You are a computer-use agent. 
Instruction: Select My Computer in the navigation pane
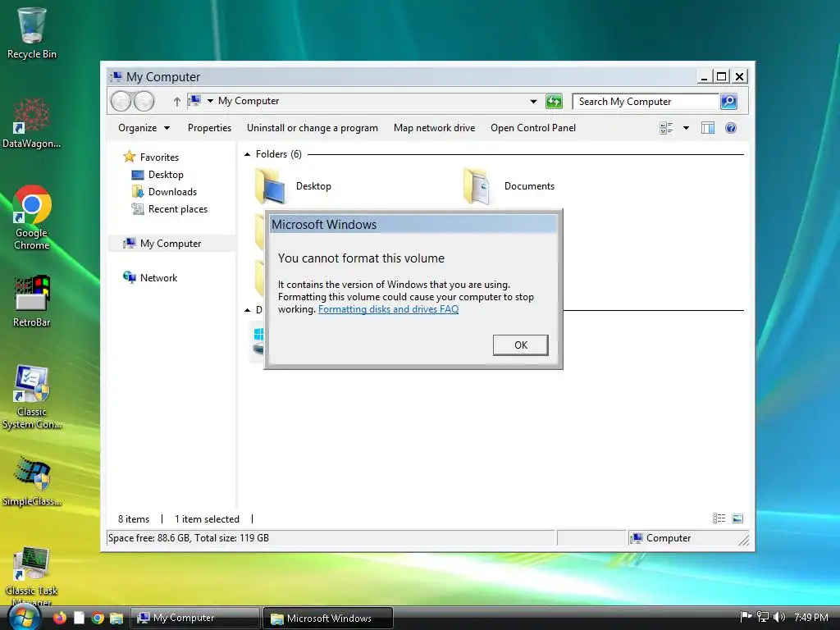pyautogui.click(x=171, y=243)
